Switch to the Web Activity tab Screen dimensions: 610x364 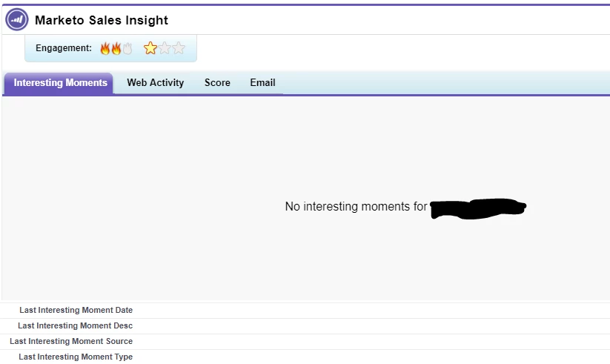[155, 82]
